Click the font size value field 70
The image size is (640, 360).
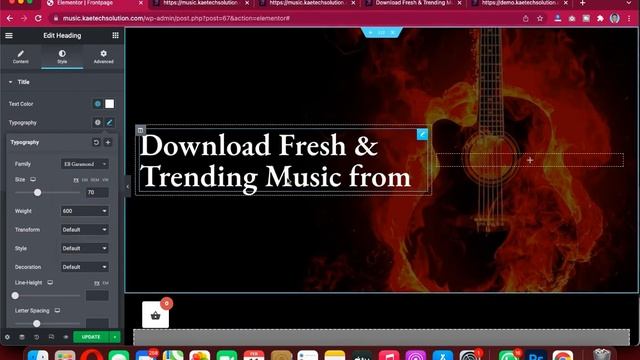97,192
